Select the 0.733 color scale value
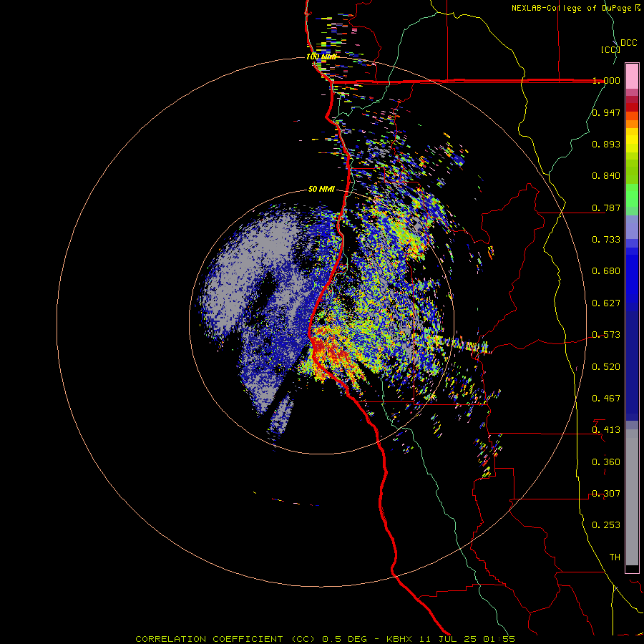Viewport: 644px width, 644px height. (606, 240)
